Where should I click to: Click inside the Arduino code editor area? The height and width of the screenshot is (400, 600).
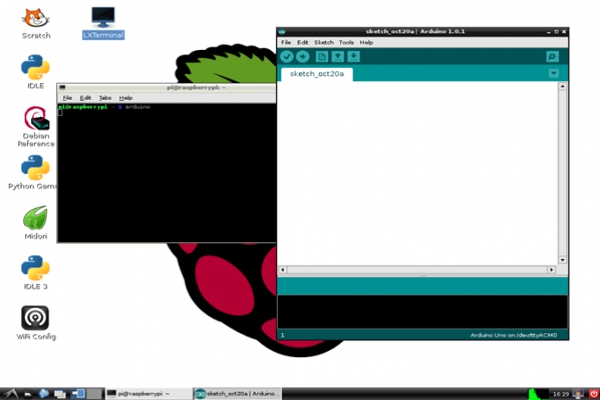pyautogui.click(x=418, y=173)
